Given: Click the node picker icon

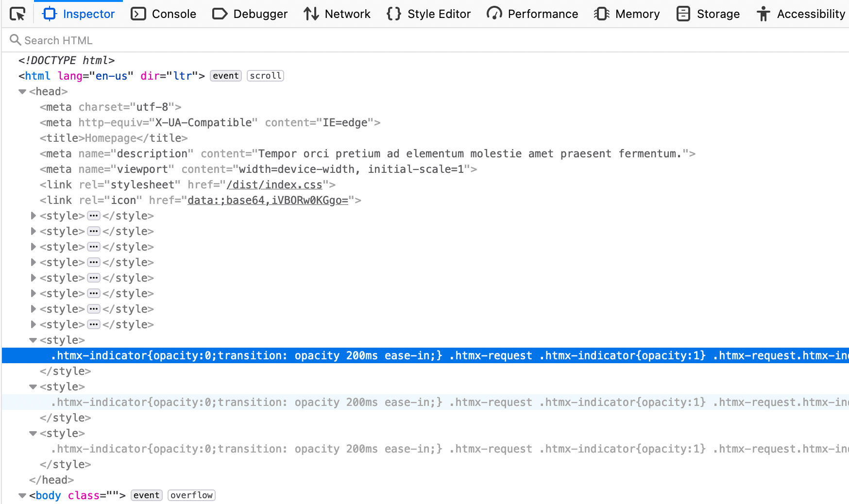Looking at the screenshot, I should point(18,14).
